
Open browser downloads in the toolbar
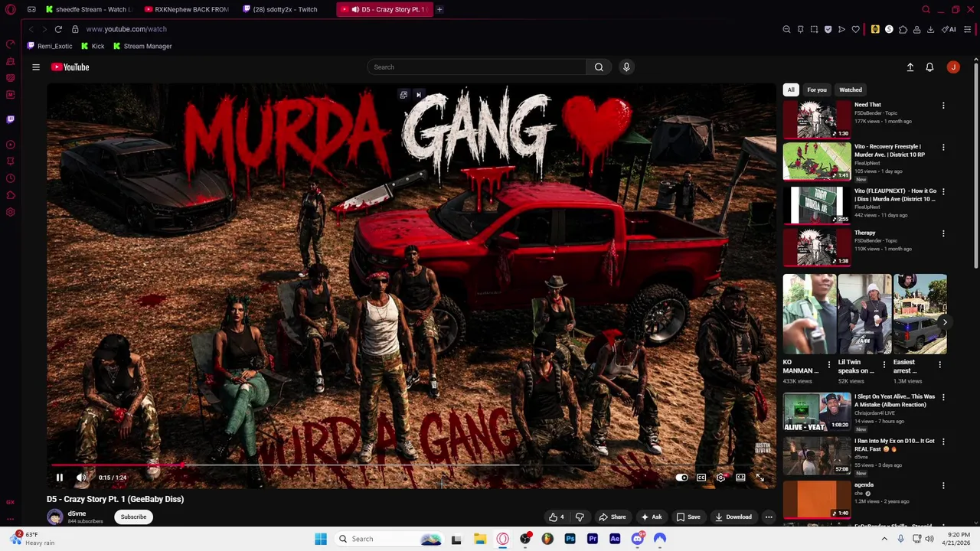point(930,29)
